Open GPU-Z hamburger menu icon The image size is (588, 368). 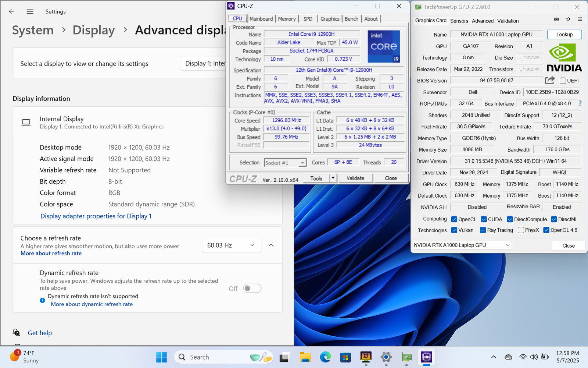point(580,19)
